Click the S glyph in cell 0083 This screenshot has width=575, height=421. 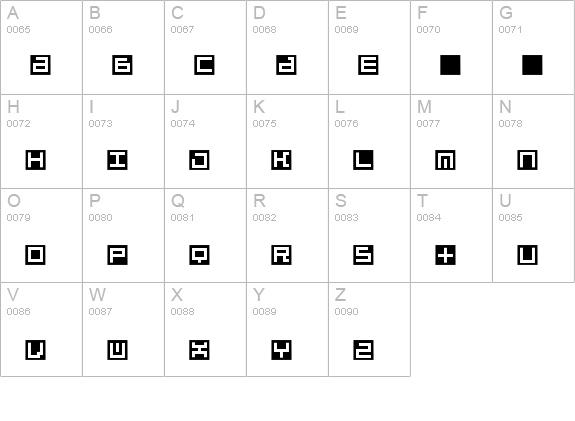pos(363,255)
